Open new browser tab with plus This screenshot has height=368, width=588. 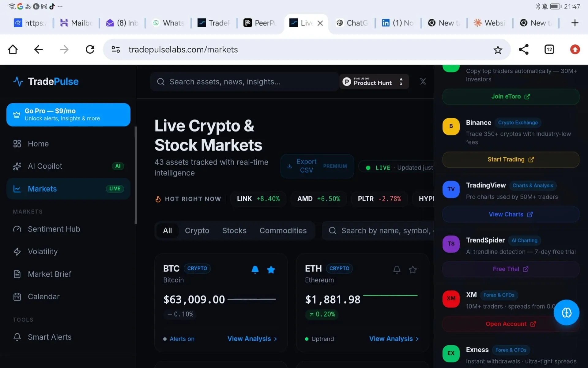click(575, 23)
